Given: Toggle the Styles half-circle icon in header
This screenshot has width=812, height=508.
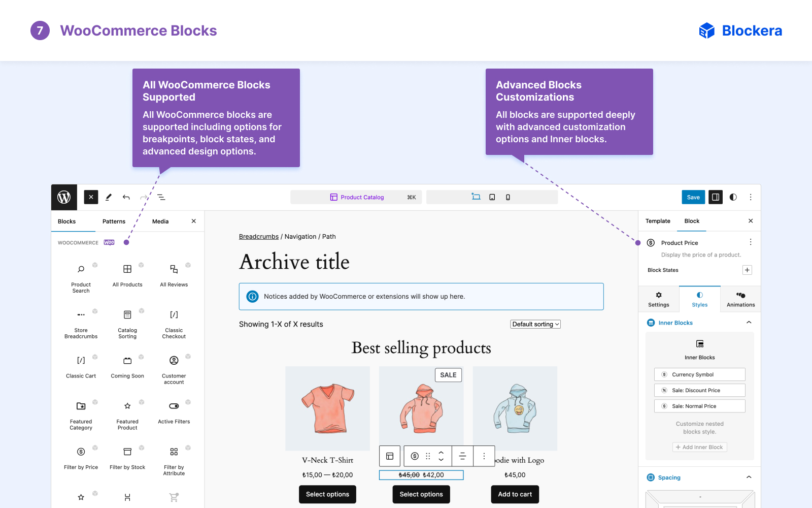Looking at the screenshot, I should pos(733,197).
